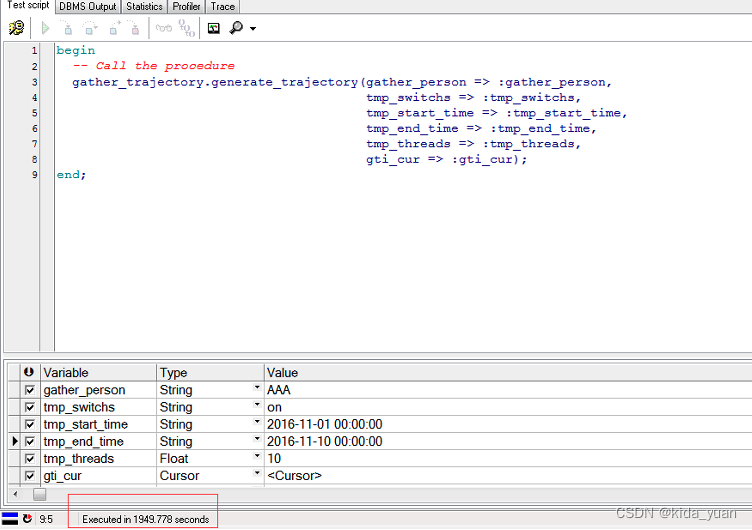This screenshot has width=752, height=530.
Task: Click the 'on' value for tmp_switchs
Action: pyautogui.click(x=508, y=407)
